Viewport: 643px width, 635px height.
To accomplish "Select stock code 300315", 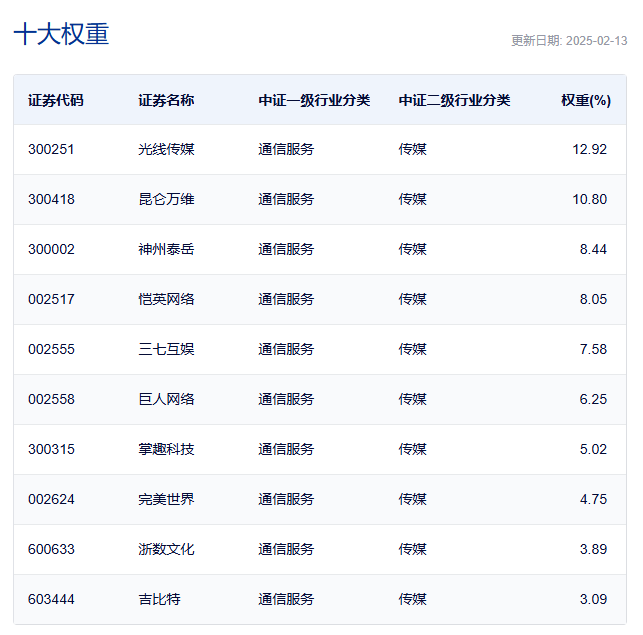I will click(x=51, y=450).
